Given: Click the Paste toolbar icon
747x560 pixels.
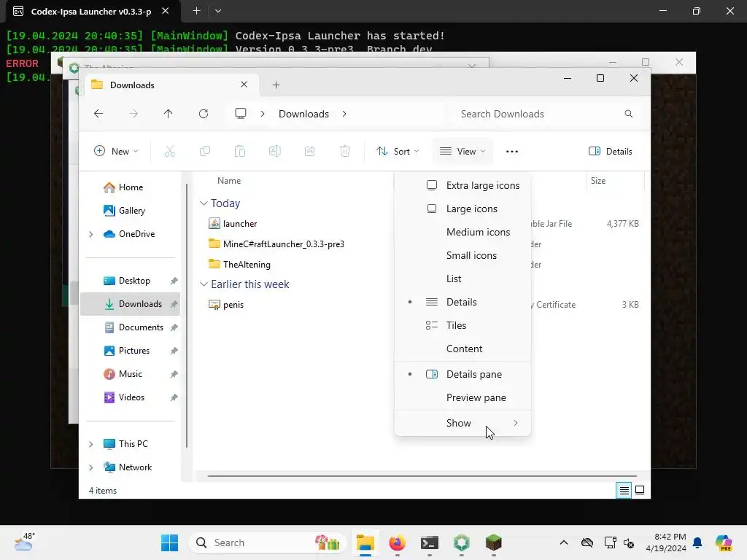Looking at the screenshot, I should point(239,152).
